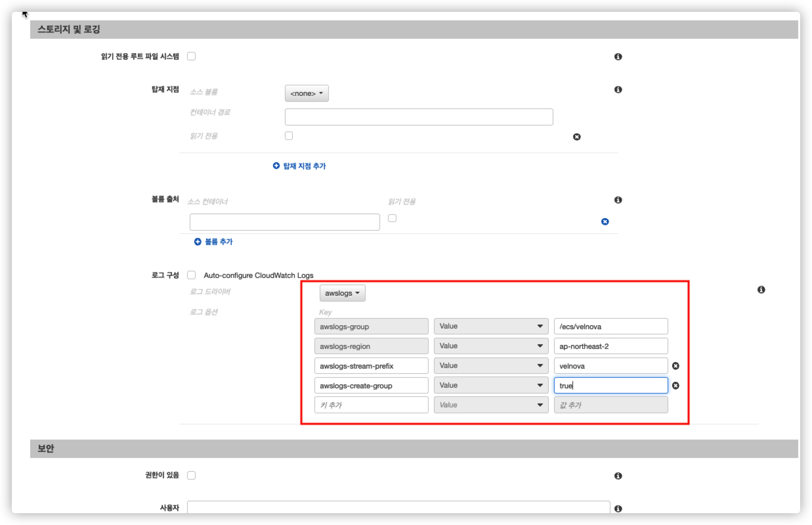812x525 pixels.
Task: Open Value type dropdown for awslogs-group
Action: click(x=491, y=326)
